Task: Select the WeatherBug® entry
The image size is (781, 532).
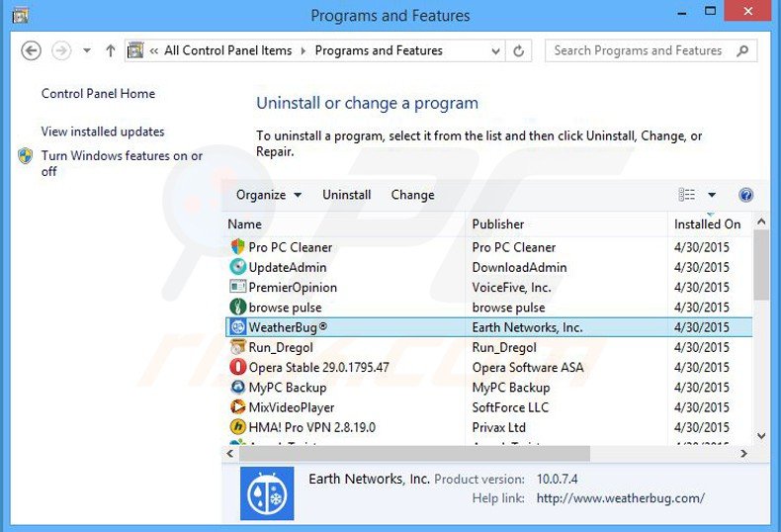Action: point(288,327)
